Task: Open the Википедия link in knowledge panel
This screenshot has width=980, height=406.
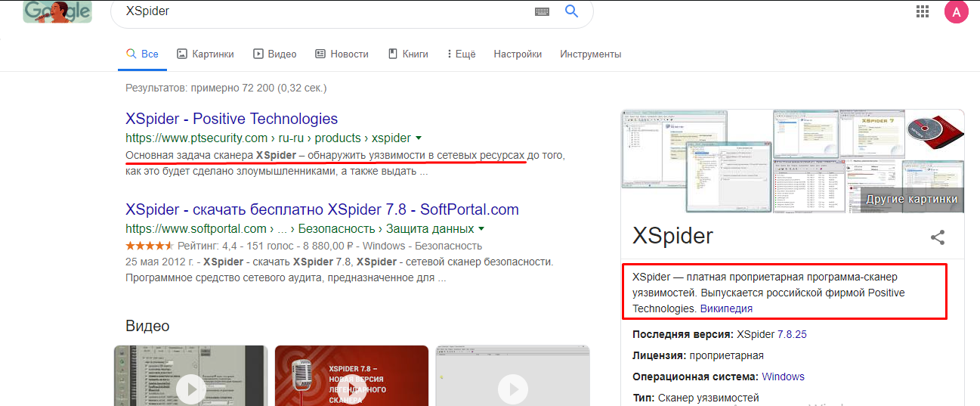Action: [x=726, y=308]
